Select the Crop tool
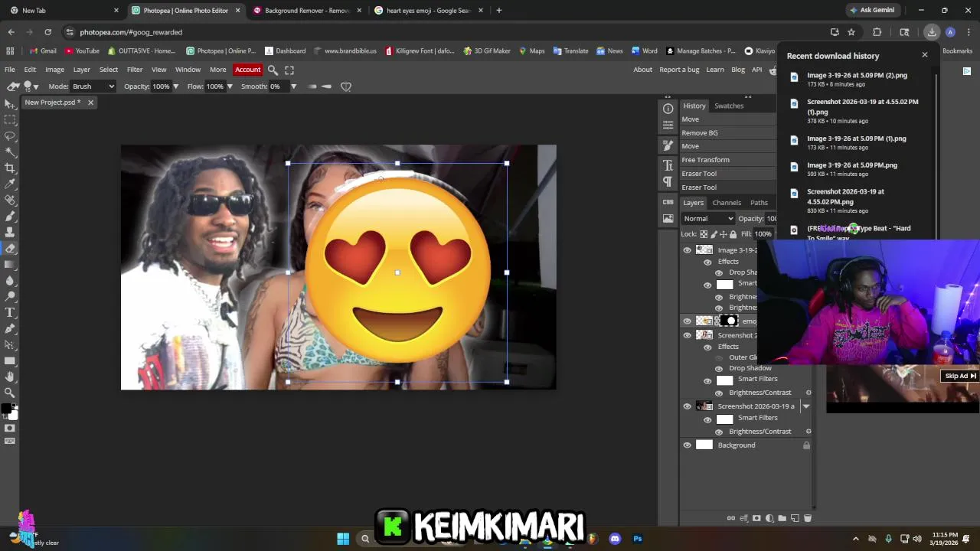Viewport: 980px width, 551px height. tap(10, 168)
